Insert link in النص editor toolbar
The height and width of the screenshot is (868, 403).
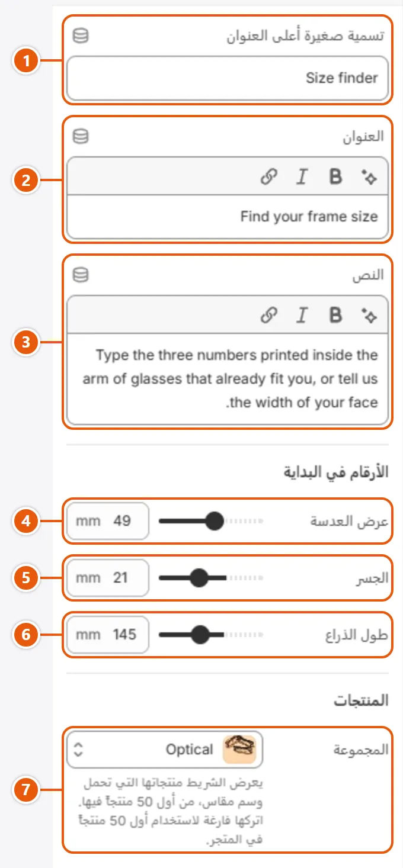[269, 315]
